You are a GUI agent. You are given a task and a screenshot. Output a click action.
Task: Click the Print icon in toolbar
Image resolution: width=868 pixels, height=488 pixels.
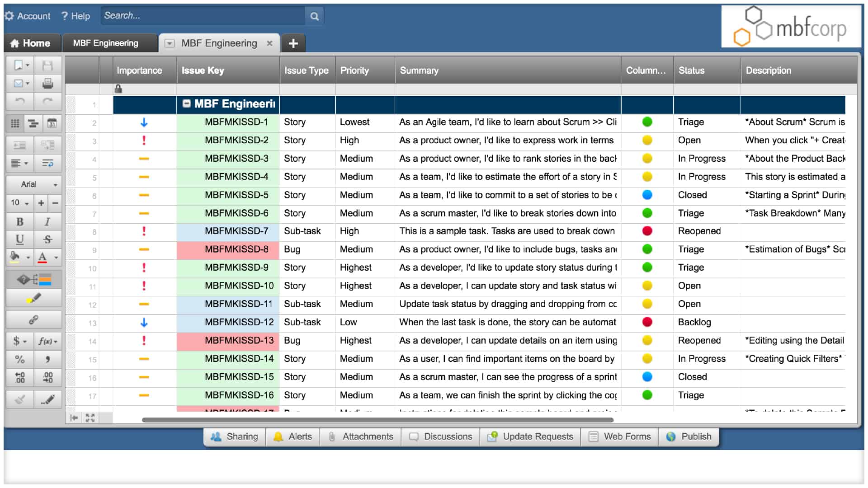pyautogui.click(x=47, y=83)
